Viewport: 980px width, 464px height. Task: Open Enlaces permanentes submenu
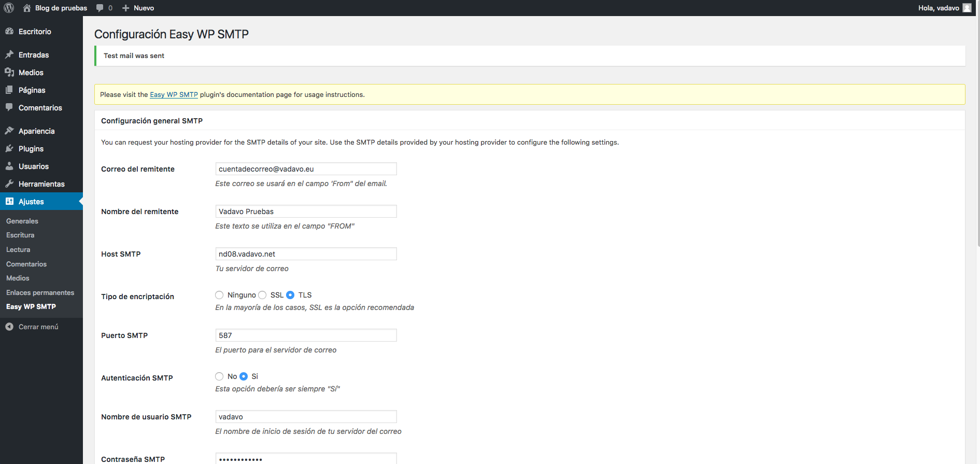(x=40, y=292)
